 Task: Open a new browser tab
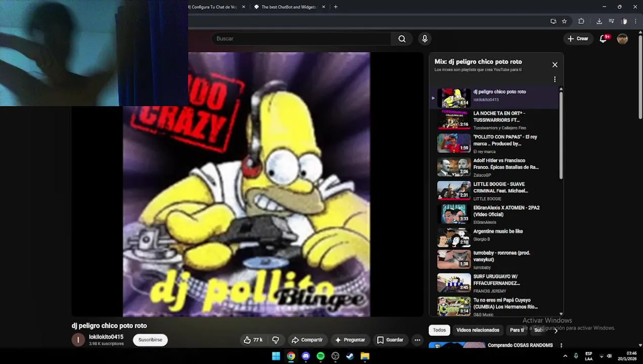[x=336, y=7]
